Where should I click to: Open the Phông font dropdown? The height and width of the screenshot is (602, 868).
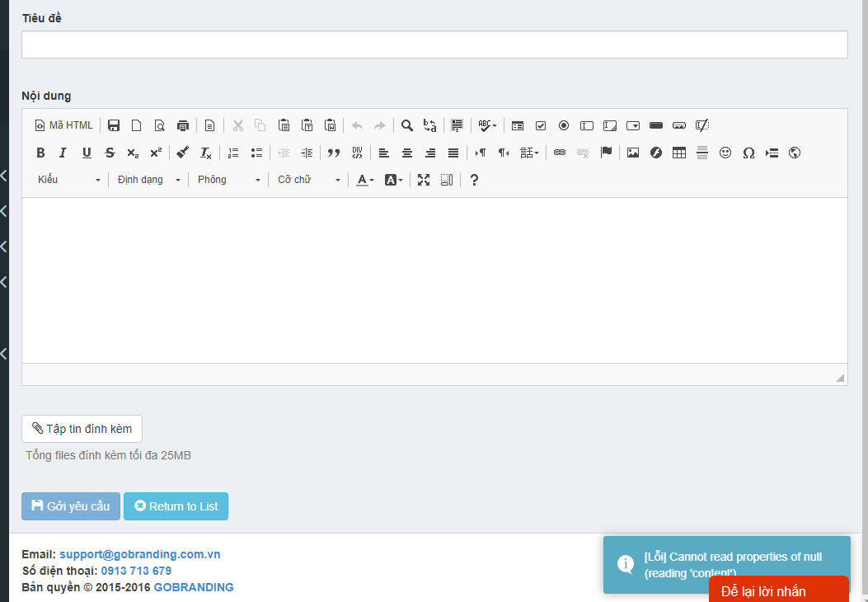(x=228, y=180)
